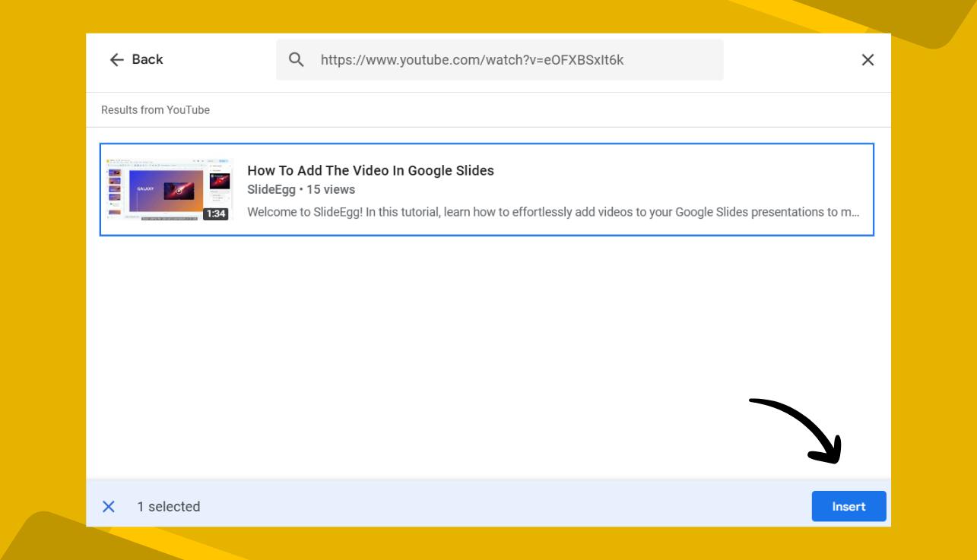
Task: Select the video thumbnail preview image
Action: coord(167,189)
